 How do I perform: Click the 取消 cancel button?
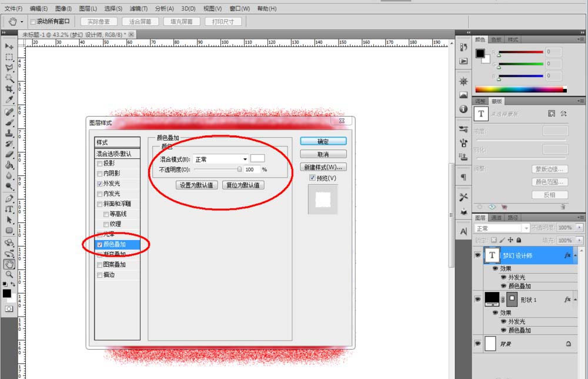[323, 154]
